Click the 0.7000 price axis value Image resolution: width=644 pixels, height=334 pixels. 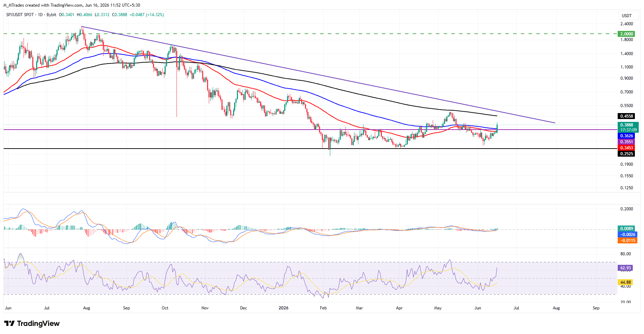(627, 92)
